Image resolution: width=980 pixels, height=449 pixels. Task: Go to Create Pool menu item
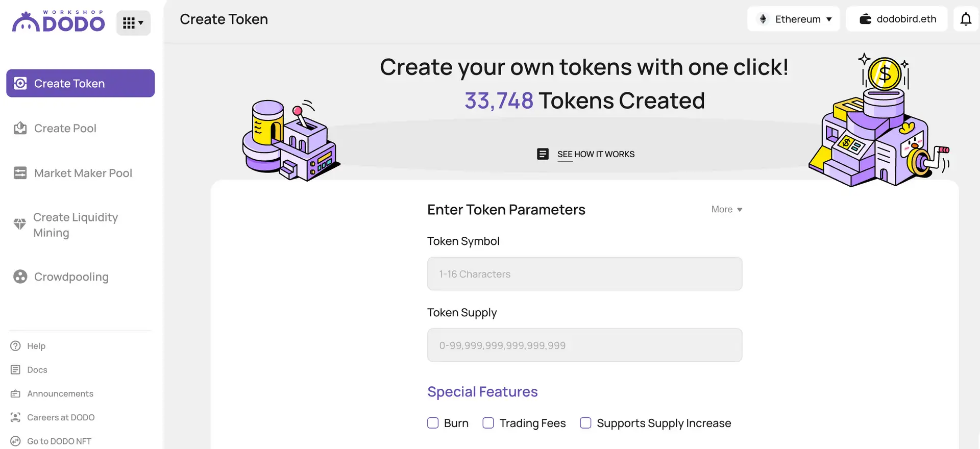tap(65, 129)
